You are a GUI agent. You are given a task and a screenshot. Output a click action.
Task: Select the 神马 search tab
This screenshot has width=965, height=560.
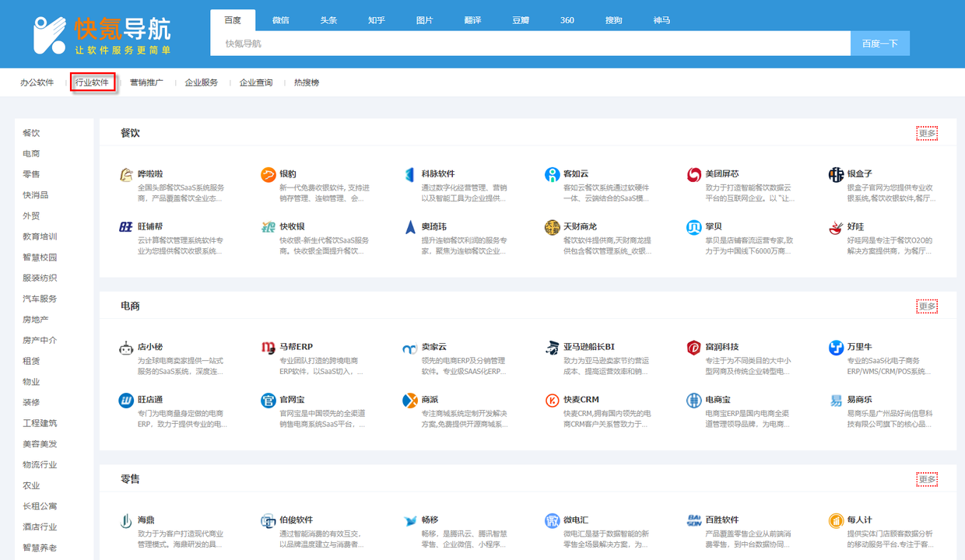(661, 20)
